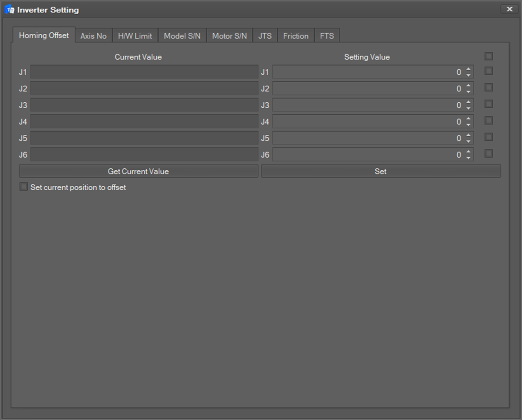
Task: Increment the J1 setting value spinner
Action: [468, 69]
